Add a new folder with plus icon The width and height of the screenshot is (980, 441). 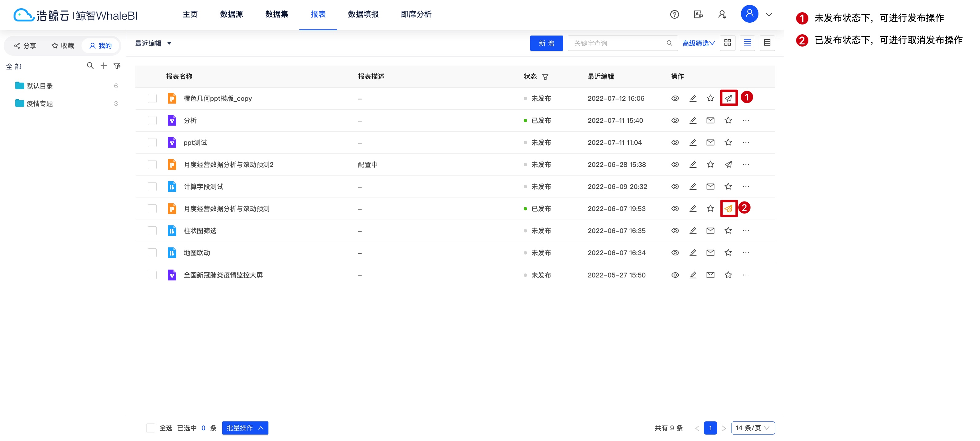click(x=104, y=66)
